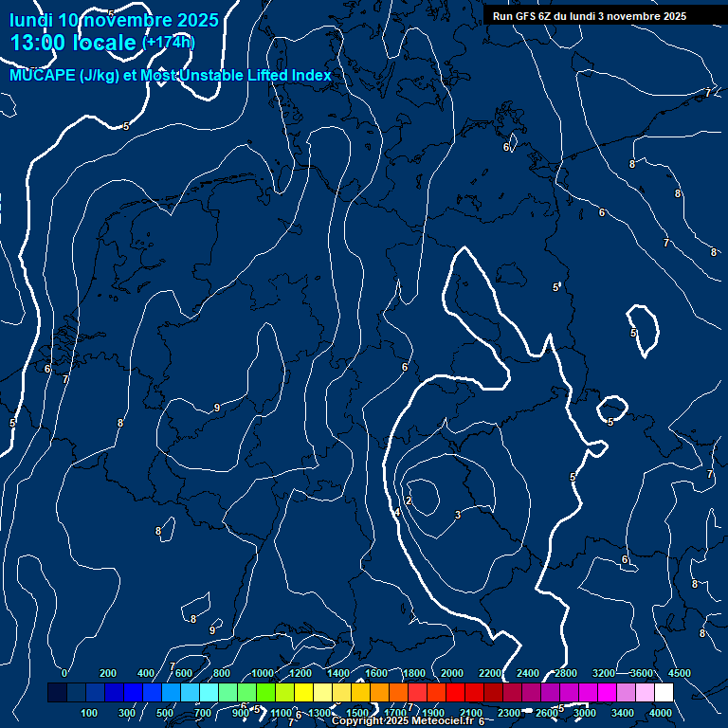
Task: Click the legend value '3000'
Action: [585, 713]
